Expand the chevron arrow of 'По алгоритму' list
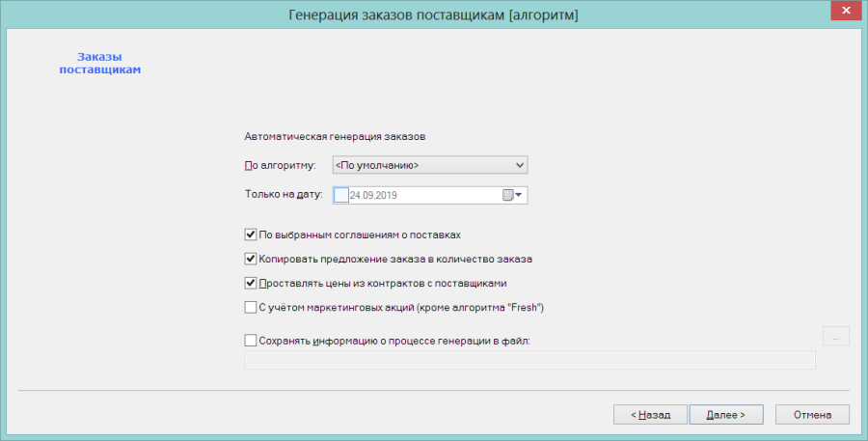 pyautogui.click(x=519, y=165)
